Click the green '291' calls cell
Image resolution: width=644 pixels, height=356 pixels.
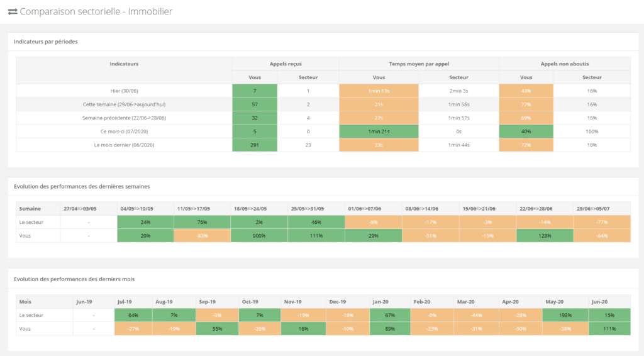(255, 145)
